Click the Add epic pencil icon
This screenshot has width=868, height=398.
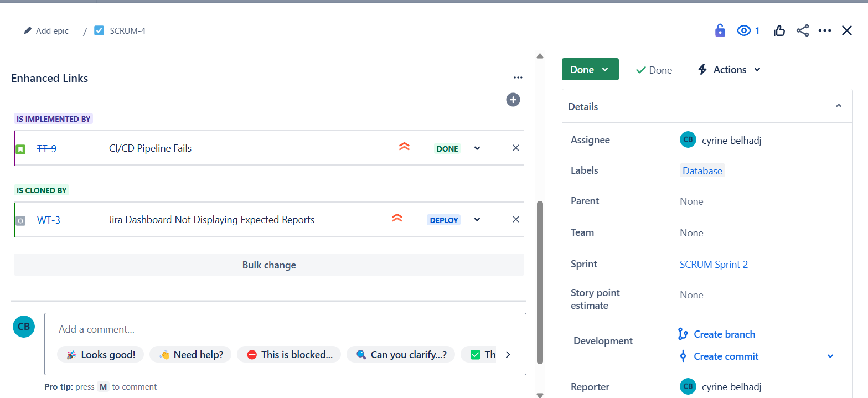click(x=28, y=31)
